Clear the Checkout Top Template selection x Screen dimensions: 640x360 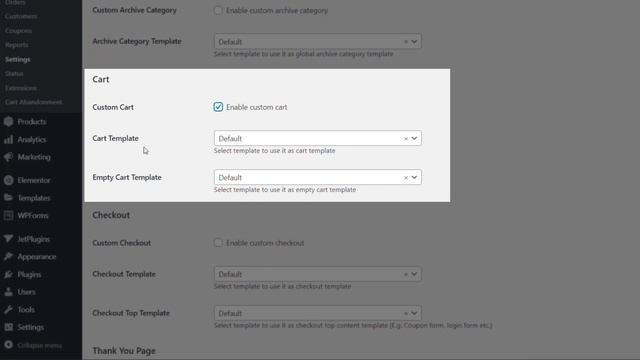[x=406, y=313]
